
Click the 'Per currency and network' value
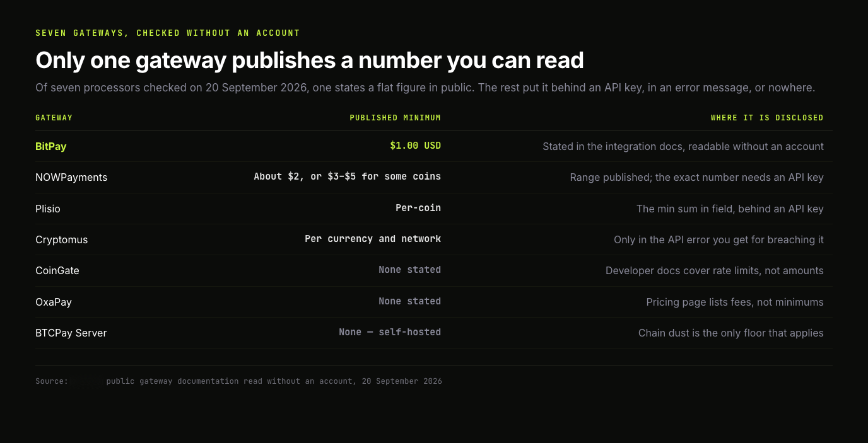[373, 239]
